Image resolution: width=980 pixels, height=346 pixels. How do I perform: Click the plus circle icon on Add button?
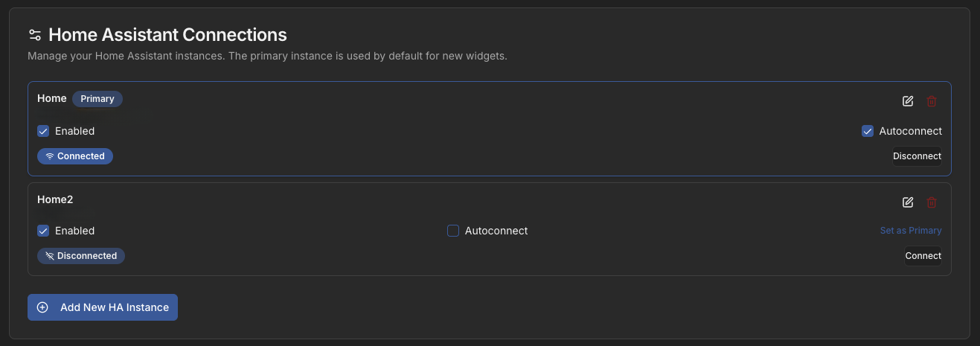(42, 307)
